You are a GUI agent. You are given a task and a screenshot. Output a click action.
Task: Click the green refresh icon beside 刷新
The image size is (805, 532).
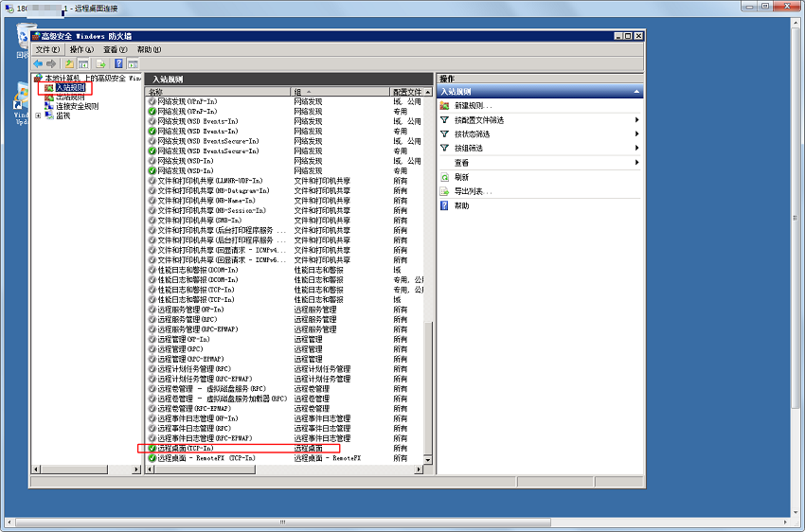pos(444,177)
